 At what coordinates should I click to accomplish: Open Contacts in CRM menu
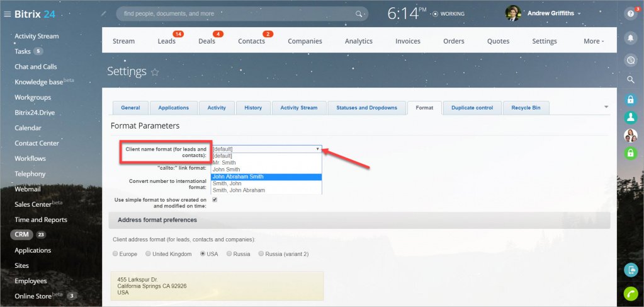(x=251, y=41)
